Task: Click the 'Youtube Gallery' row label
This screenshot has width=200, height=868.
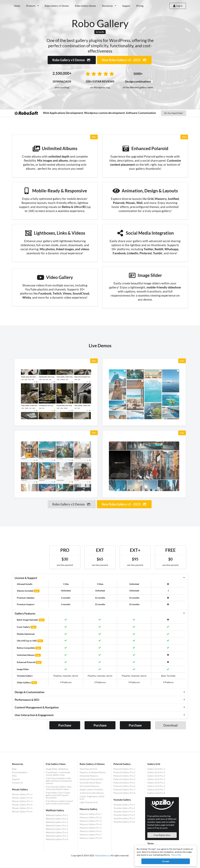Action: 25,676
